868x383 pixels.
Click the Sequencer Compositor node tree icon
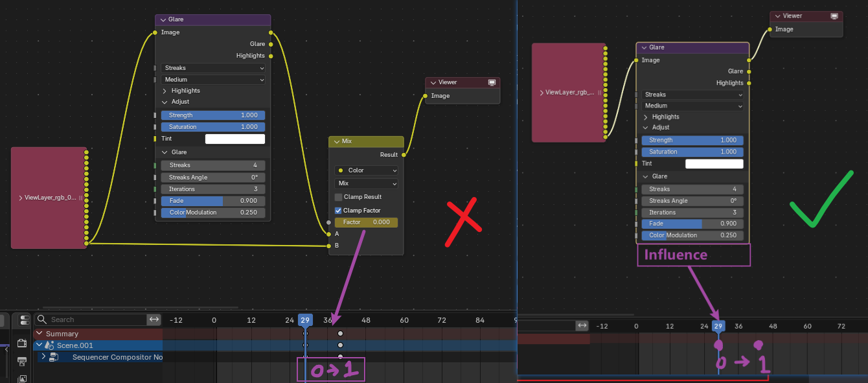pos(54,357)
